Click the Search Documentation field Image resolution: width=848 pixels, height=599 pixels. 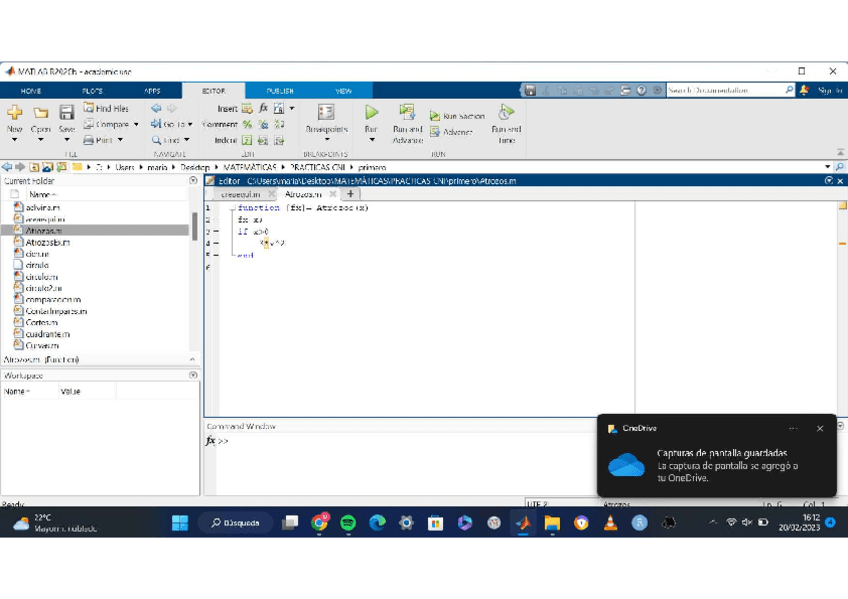[x=724, y=90]
